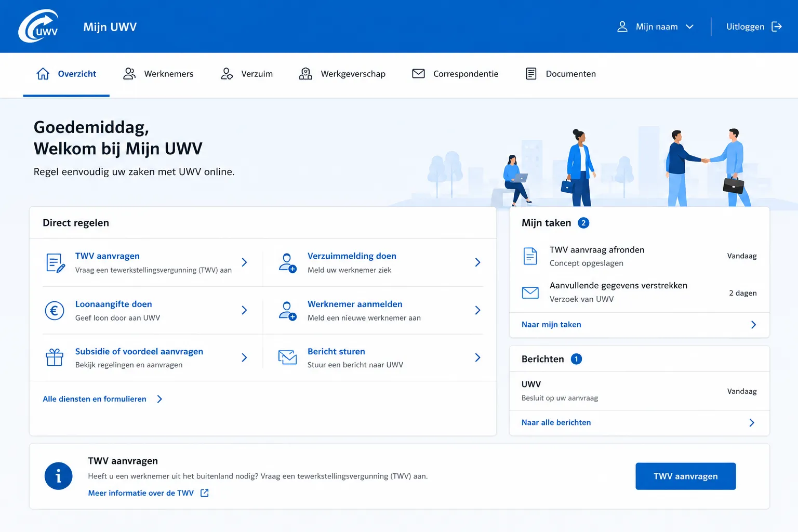
Task: Click the Verzuim person icon
Action: click(x=227, y=74)
